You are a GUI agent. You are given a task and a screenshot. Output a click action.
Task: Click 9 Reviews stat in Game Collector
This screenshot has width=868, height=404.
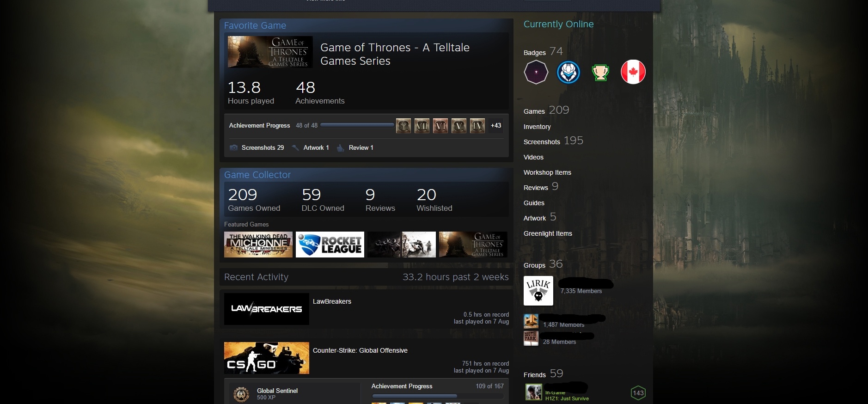tap(380, 200)
